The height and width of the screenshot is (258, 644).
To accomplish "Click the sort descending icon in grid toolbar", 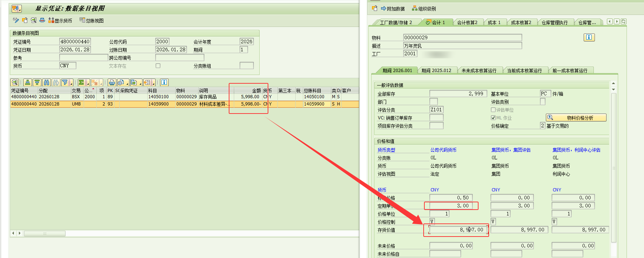I will coord(37,83).
